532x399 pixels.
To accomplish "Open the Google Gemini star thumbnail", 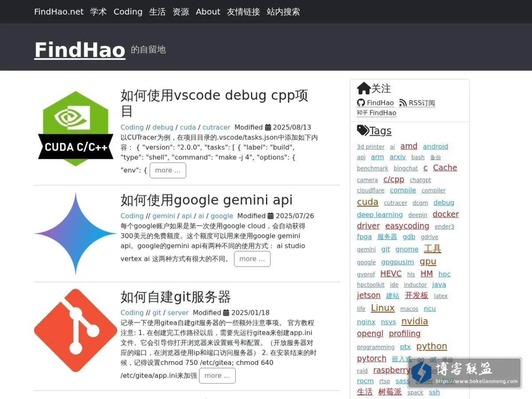I will (x=76, y=233).
